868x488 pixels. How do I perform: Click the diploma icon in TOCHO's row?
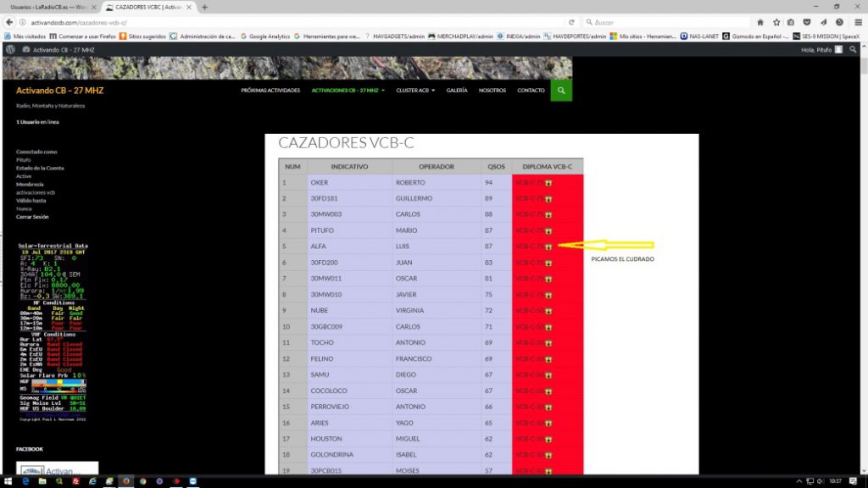(548, 343)
